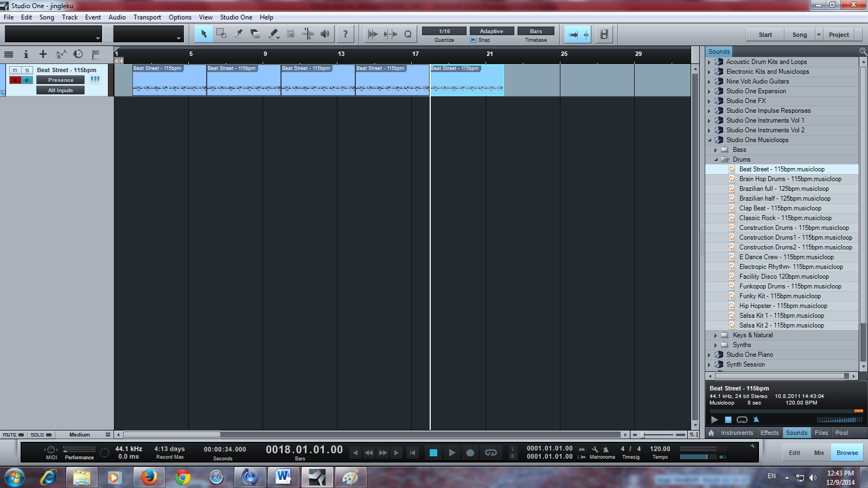Click the Mix button
Viewport: 868px width, 488px height.
point(819,453)
